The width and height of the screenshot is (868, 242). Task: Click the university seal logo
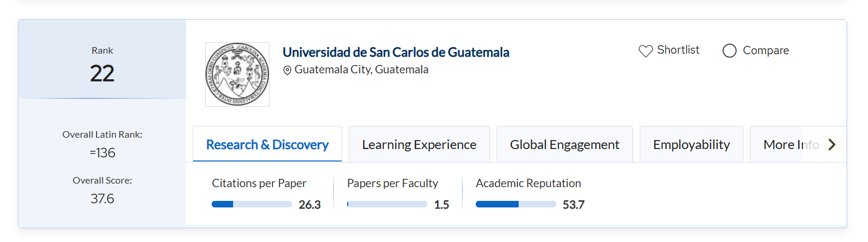click(237, 75)
